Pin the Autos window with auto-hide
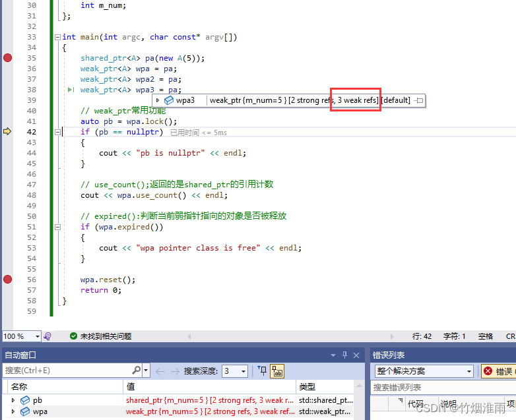The width and height of the screenshot is (516, 420). click(344, 355)
